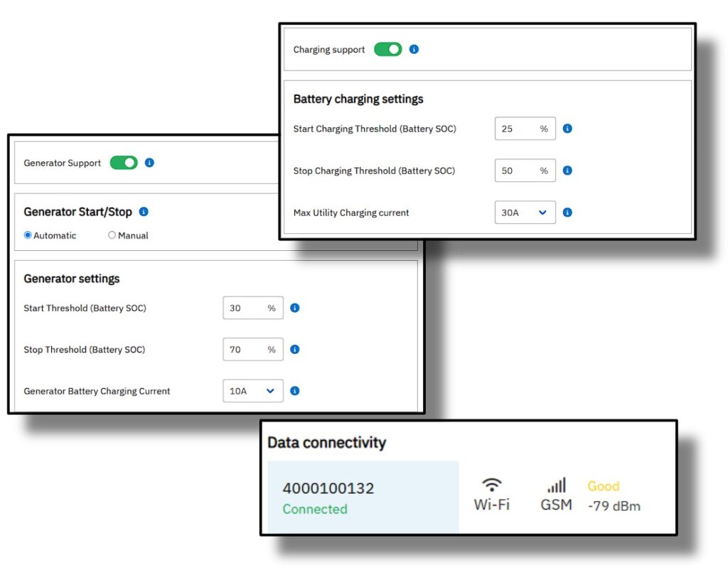Select the Automatic generator start option
Viewport: 728px width, 570px height.
pos(28,235)
